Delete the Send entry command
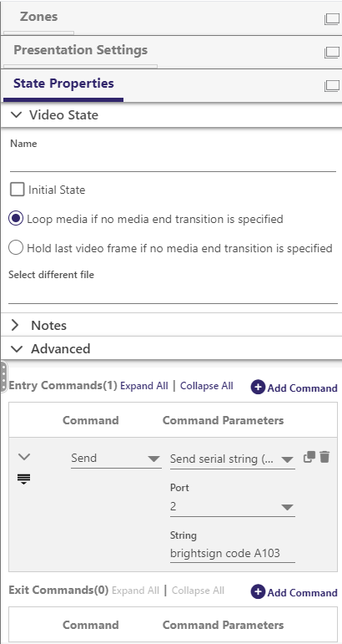This screenshot has height=644, width=342. (324, 457)
